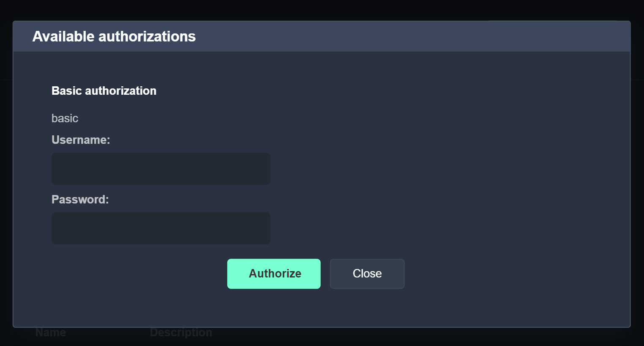Dismiss the modal via the Close button
The image size is (644, 346).
367,274
